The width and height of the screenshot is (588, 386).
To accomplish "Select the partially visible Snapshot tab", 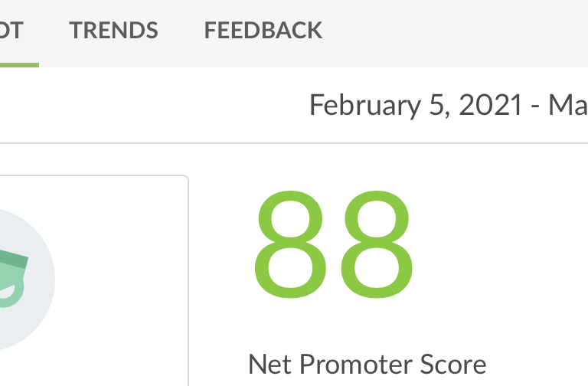I will click(x=12, y=31).
